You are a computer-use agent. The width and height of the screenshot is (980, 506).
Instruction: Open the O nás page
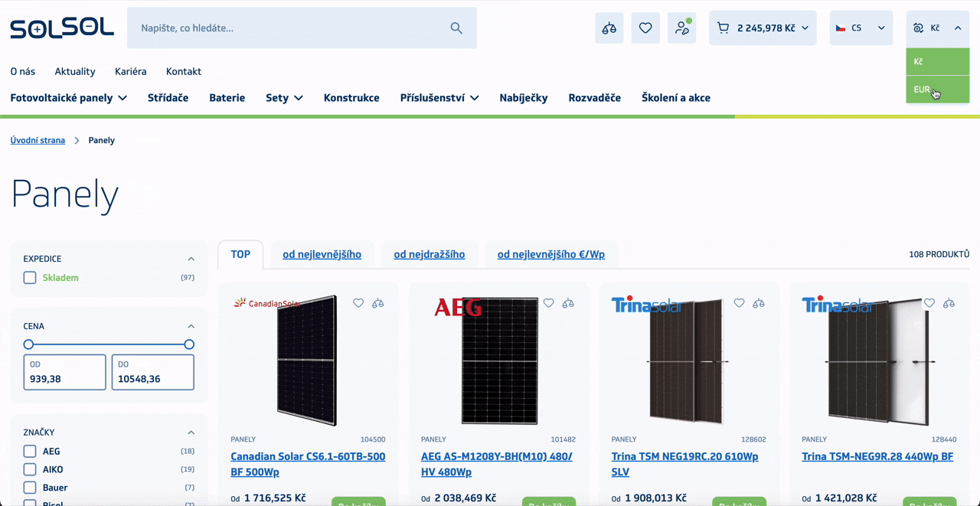(x=23, y=72)
